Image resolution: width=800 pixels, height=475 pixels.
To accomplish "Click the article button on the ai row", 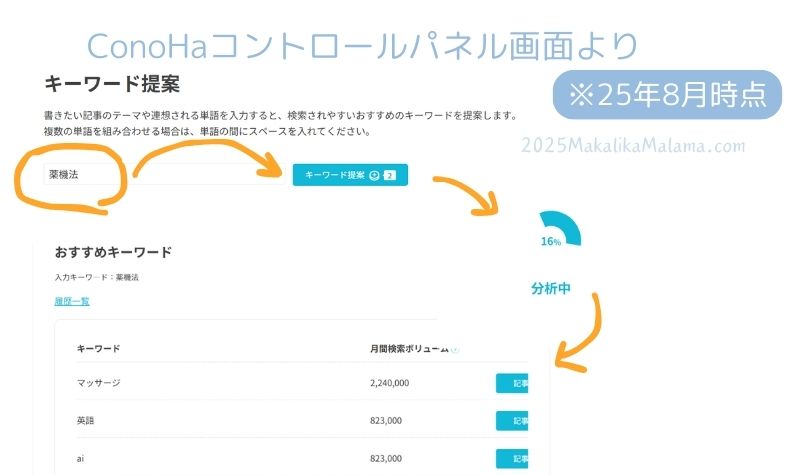I will 512,458.
